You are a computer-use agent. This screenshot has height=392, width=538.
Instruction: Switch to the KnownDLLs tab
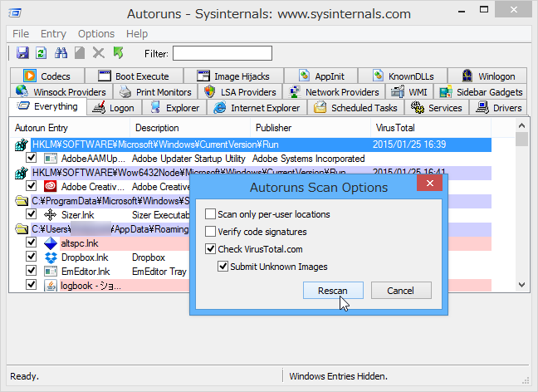pyautogui.click(x=403, y=76)
